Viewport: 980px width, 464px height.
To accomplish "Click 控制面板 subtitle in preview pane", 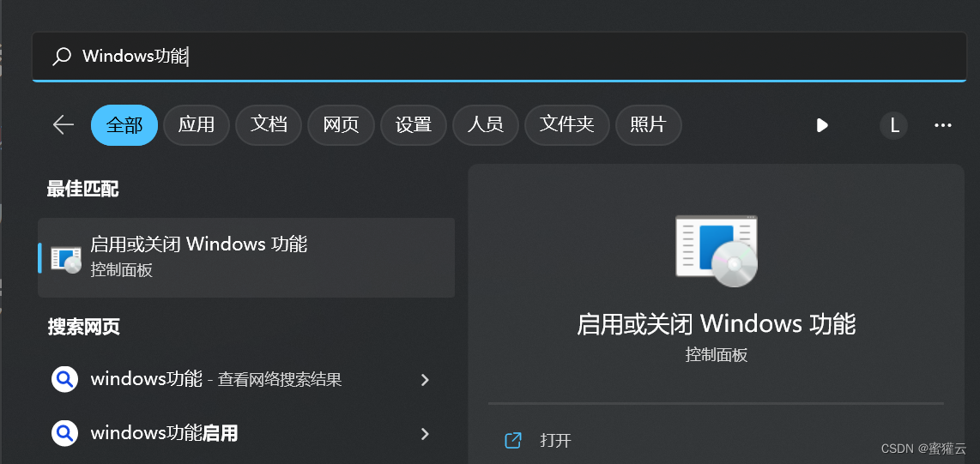I will point(717,355).
